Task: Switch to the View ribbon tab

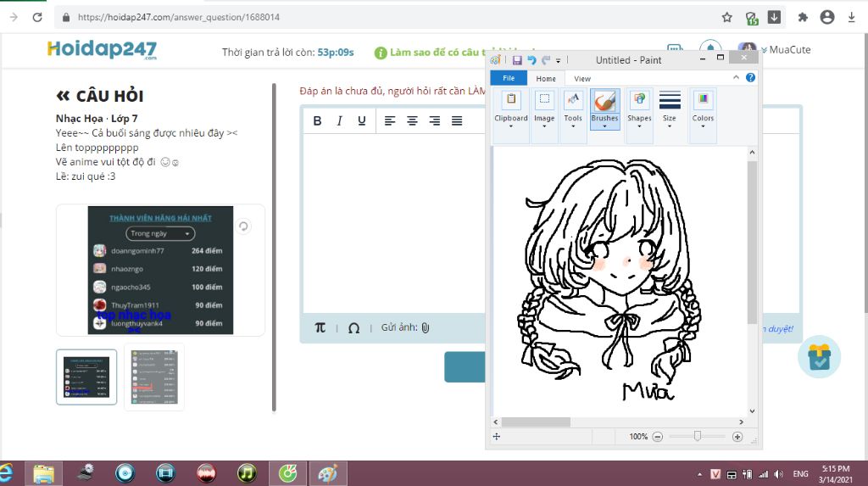Action: (581, 79)
